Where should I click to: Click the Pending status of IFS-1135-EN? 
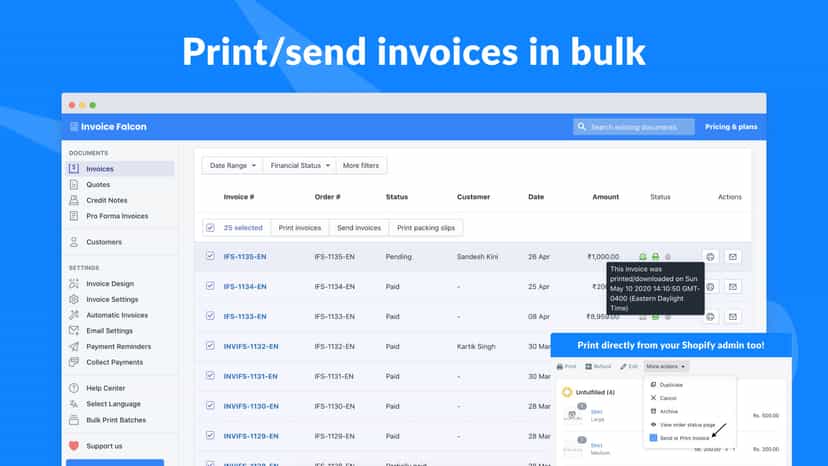pyautogui.click(x=399, y=257)
